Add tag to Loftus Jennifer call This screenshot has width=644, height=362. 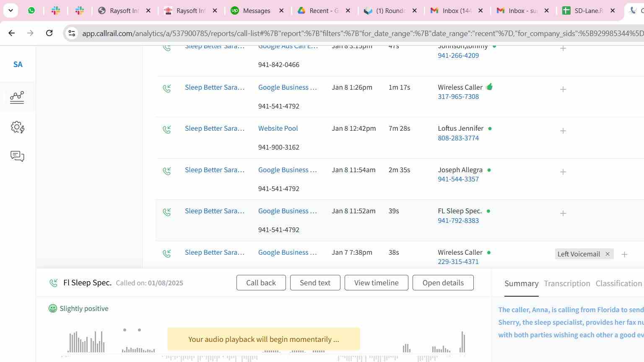point(563,131)
